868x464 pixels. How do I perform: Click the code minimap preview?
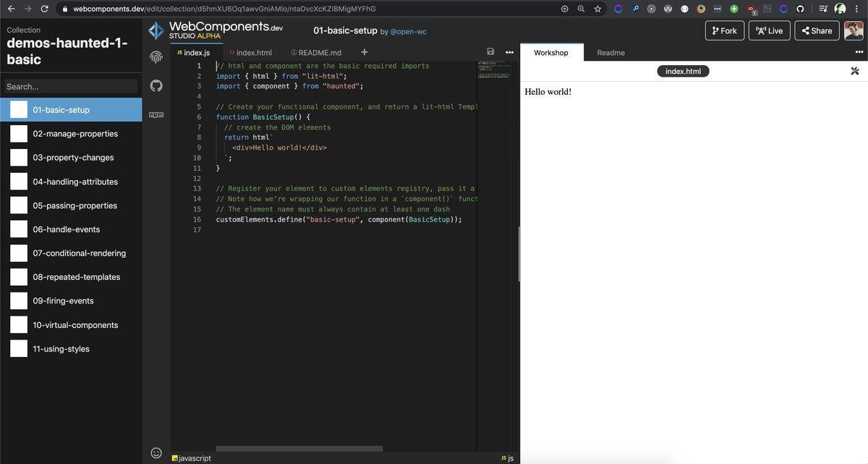coord(495,70)
